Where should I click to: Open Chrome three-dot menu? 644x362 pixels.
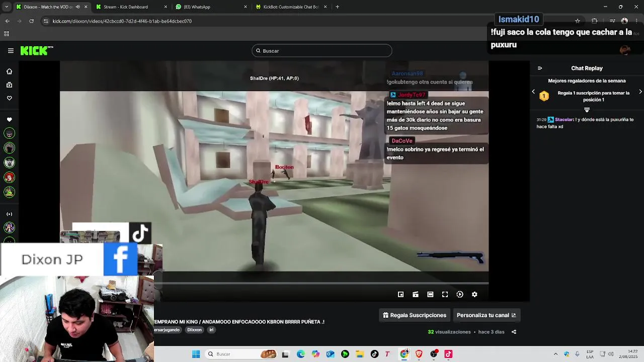click(x=637, y=21)
